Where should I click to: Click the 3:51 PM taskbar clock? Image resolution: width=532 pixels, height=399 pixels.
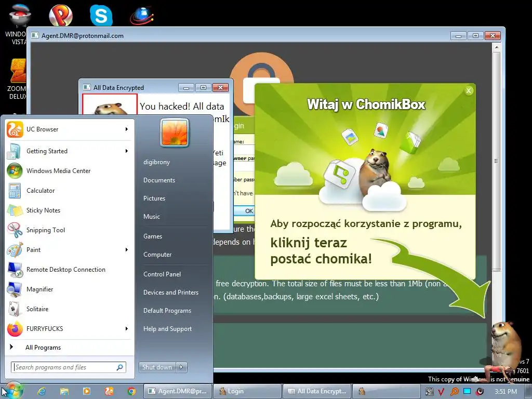coord(506,392)
